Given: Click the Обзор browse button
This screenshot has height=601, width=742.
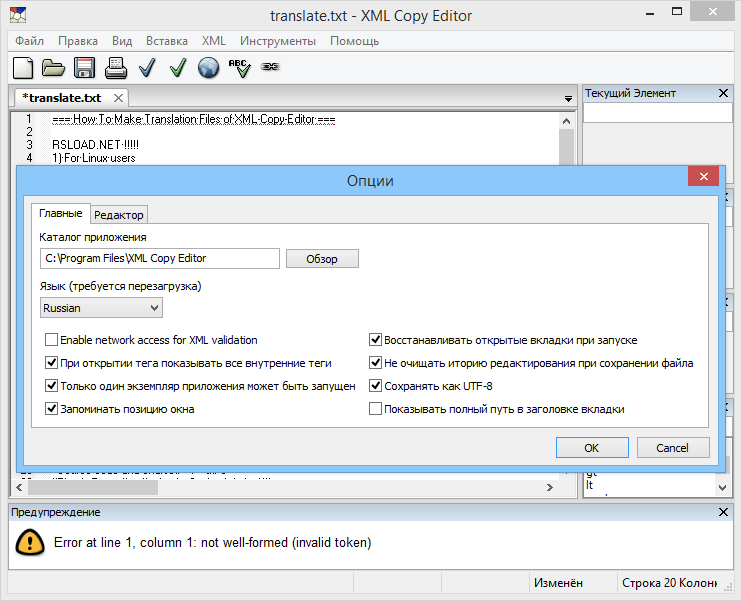Looking at the screenshot, I should click(322, 259).
